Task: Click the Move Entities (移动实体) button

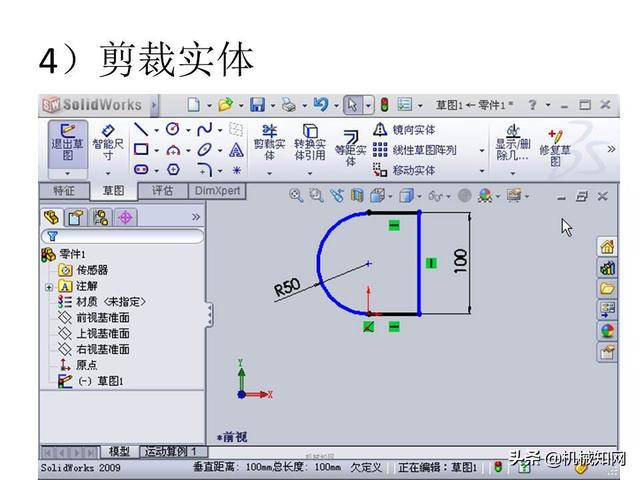Action: 405,170
